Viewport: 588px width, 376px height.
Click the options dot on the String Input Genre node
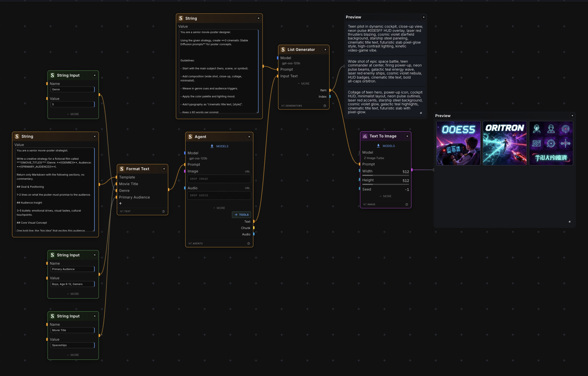coord(94,75)
